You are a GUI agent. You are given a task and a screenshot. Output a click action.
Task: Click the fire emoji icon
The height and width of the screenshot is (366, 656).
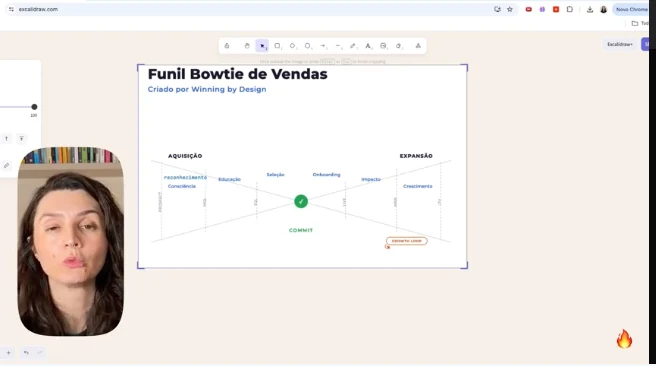(624, 338)
